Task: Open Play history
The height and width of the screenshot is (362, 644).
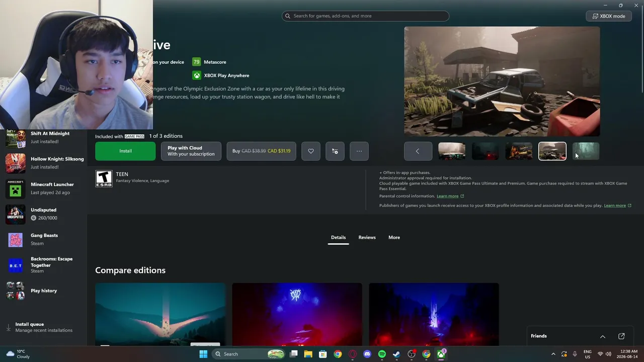Action: 44,291
